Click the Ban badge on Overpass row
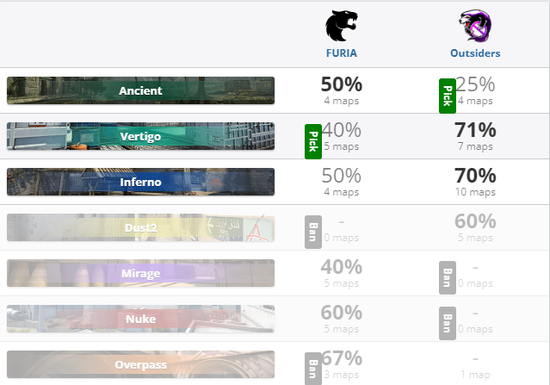This screenshot has height=385, width=550. (313, 369)
